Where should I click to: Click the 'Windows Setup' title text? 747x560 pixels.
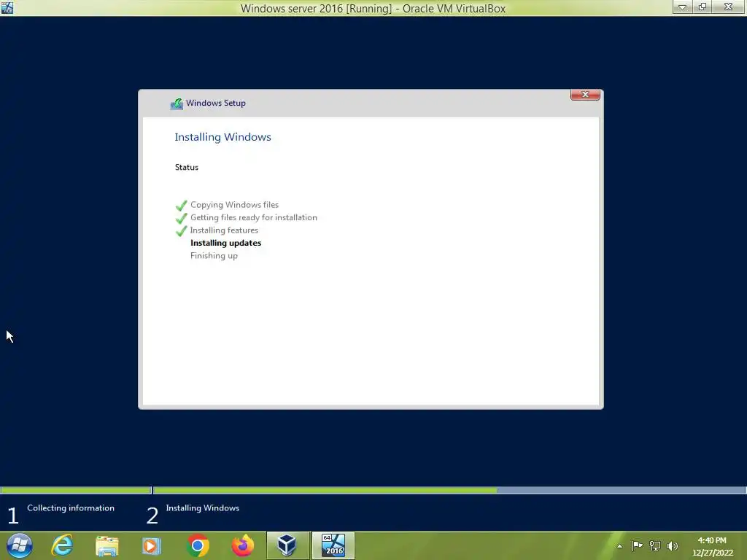216,104
